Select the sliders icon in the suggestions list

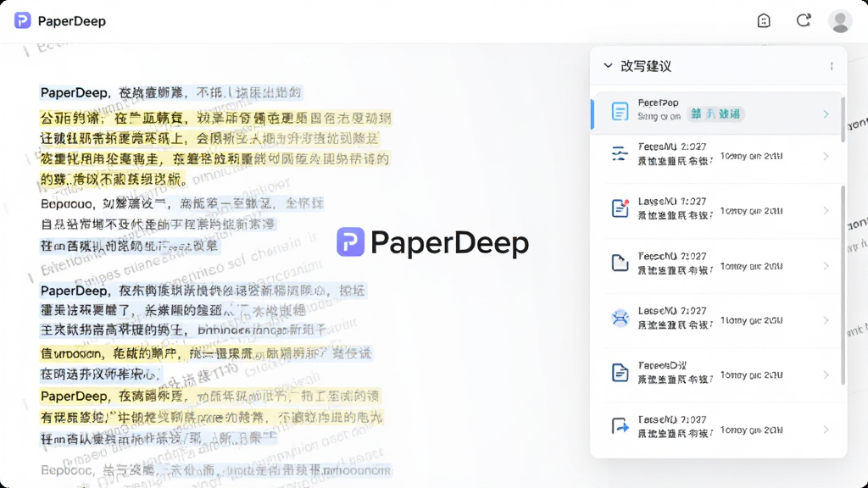[x=620, y=154]
